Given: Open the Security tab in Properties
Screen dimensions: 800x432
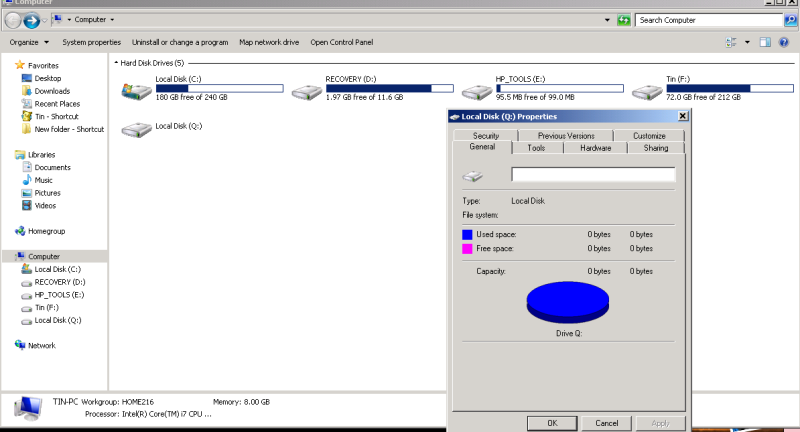Looking at the screenshot, I should coord(486,136).
